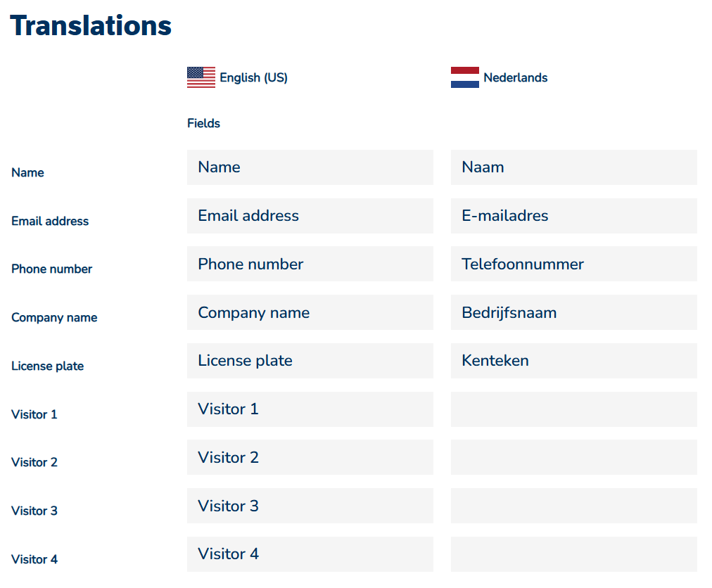Click the Kenteken translation field

click(x=573, y=361)
